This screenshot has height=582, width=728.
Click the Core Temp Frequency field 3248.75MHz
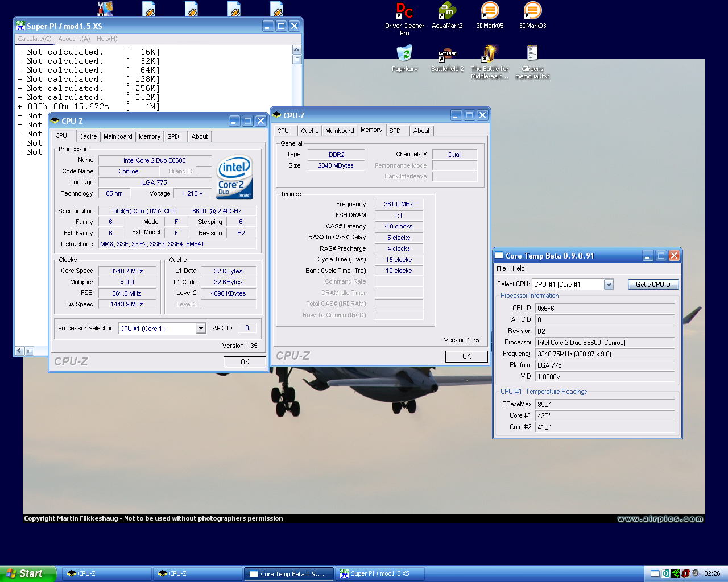pyautogui.click(x=605, y=354)
